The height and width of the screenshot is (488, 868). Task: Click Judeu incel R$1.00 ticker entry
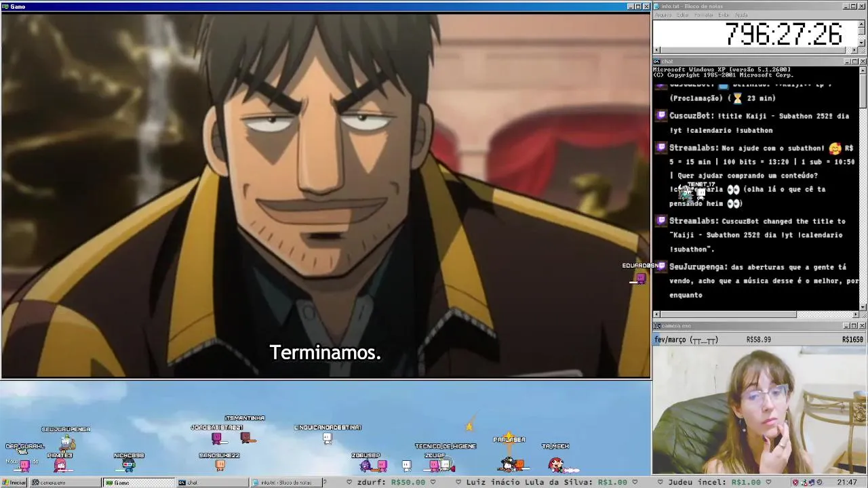point(714,483)
